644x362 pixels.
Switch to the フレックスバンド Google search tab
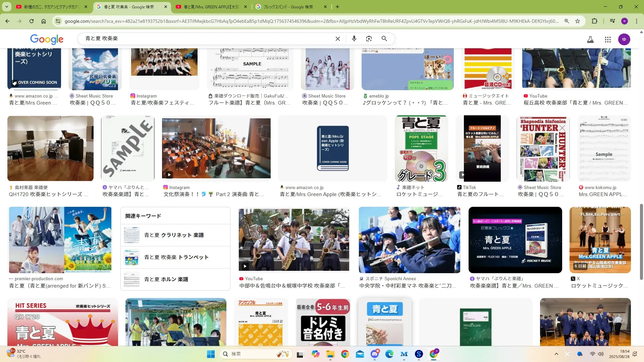288,7
